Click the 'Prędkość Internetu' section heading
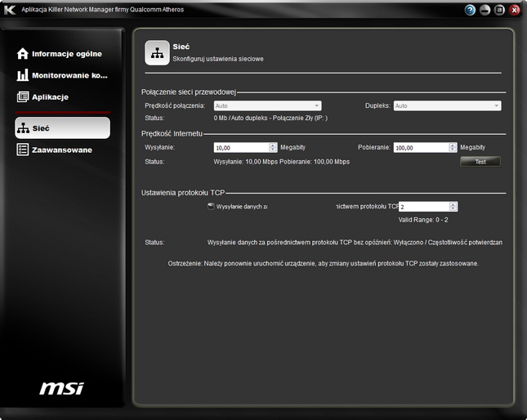 pos(172,134)
